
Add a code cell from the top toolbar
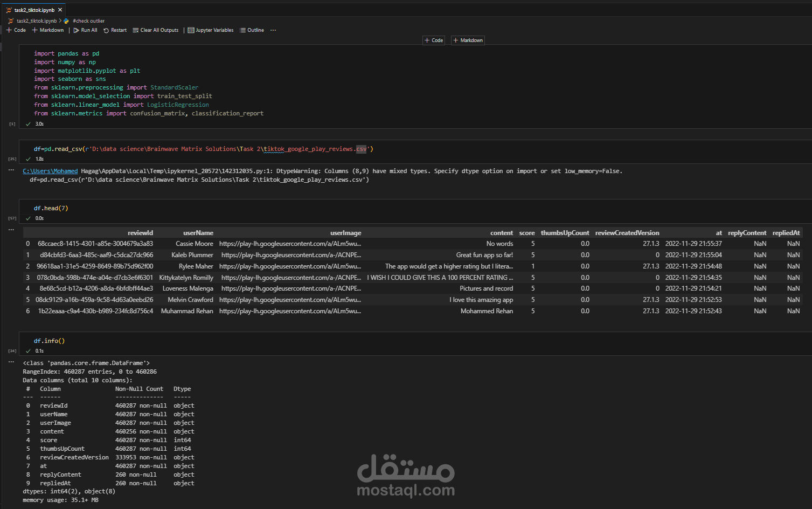click(16, 30)
